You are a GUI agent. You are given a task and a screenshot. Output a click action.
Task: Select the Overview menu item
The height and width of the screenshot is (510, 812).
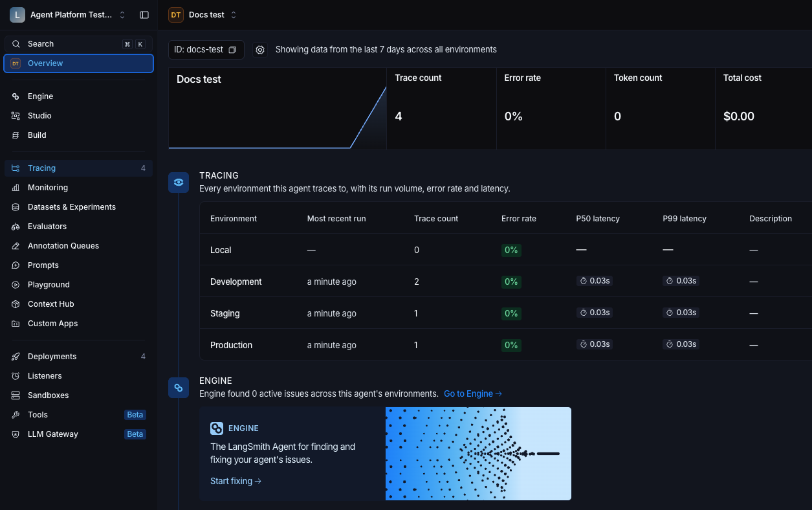pyautogui.click(x=79, y=63)
